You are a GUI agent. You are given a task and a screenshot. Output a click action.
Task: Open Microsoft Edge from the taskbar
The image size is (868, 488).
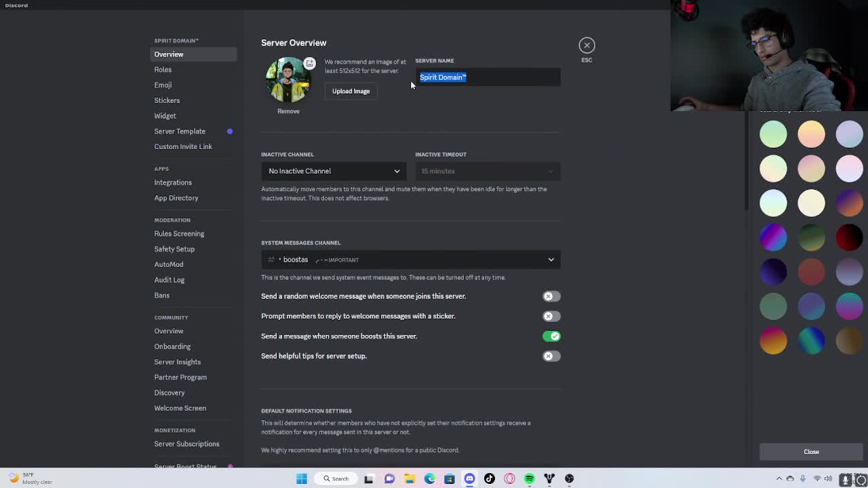(429, 479)
